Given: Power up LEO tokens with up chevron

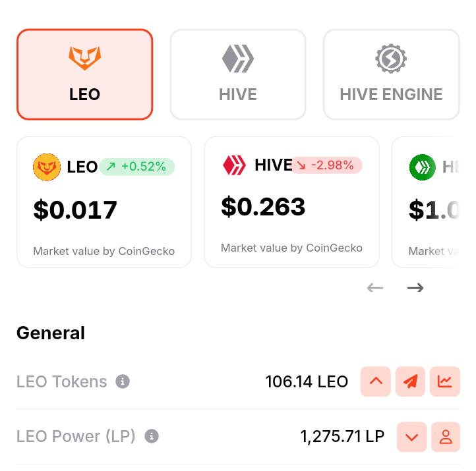Looking at the screenshot, I should (x=376, y=381).
